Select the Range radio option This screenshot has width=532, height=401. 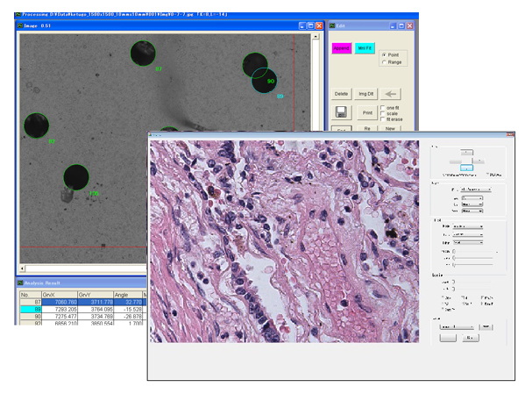point(384,62)
